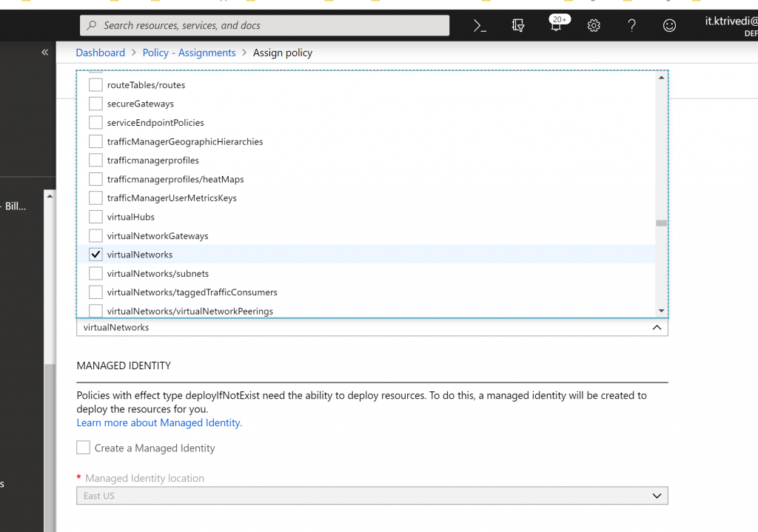Open Managed Identity location dropdown

point(372,496)
